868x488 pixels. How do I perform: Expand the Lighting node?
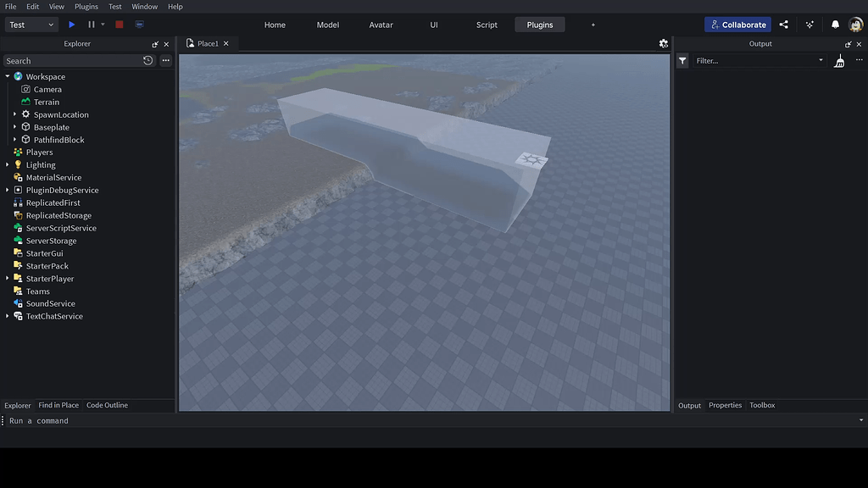point(7,165)
